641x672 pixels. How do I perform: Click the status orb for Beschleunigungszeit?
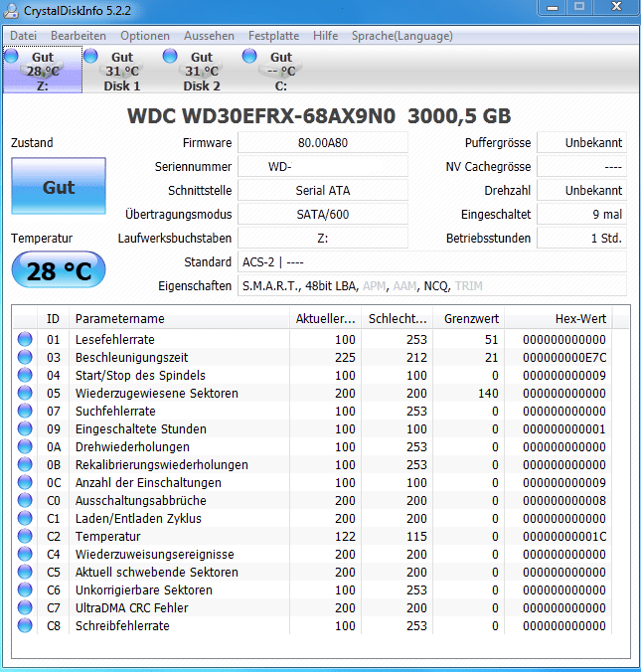(x=25, y=357)
